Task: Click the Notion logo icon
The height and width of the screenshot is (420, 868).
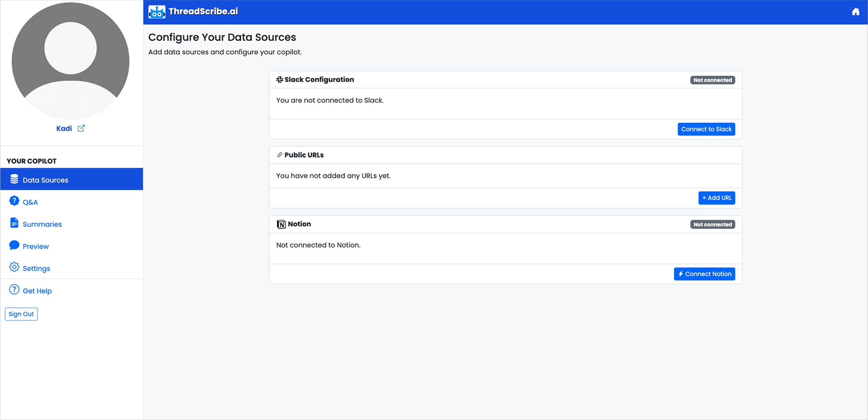Action: (x=281, y=224)
